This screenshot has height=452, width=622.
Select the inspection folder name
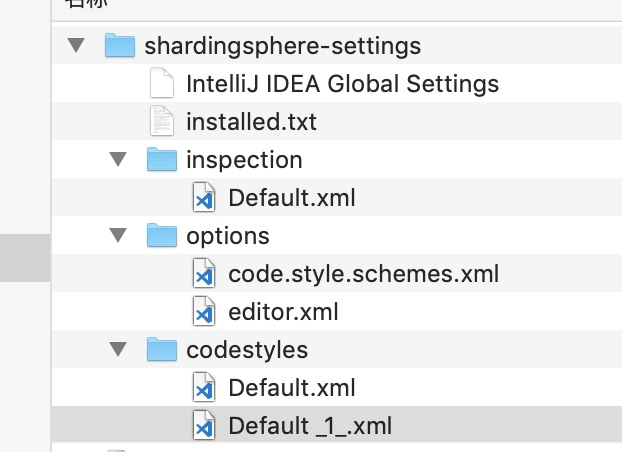tap(244, 160)
